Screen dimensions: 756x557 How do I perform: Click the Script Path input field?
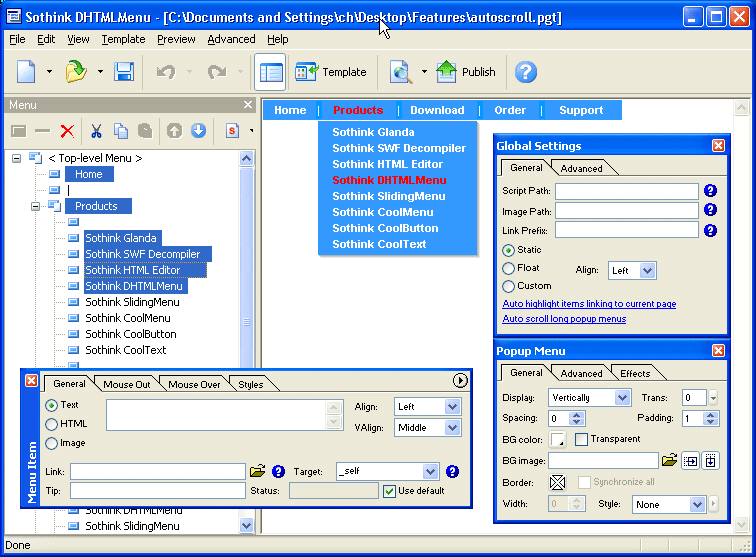626,191
